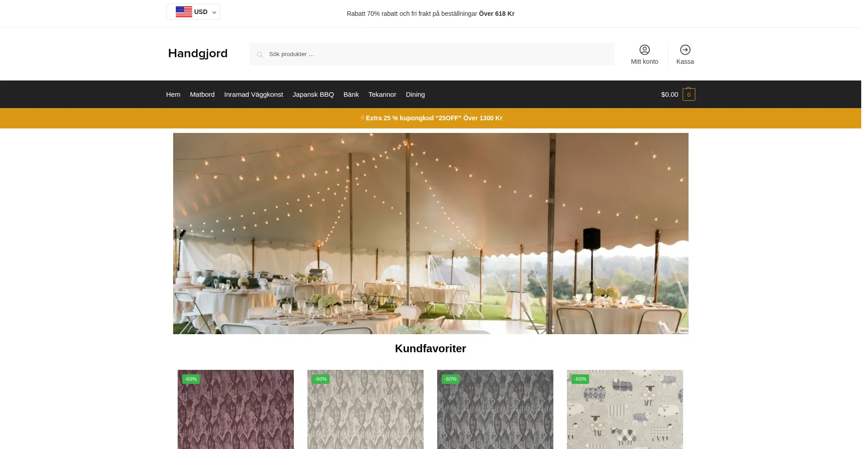Open Kassa via the arrow circle icon
868x449 pixels.
coord(685,50)
